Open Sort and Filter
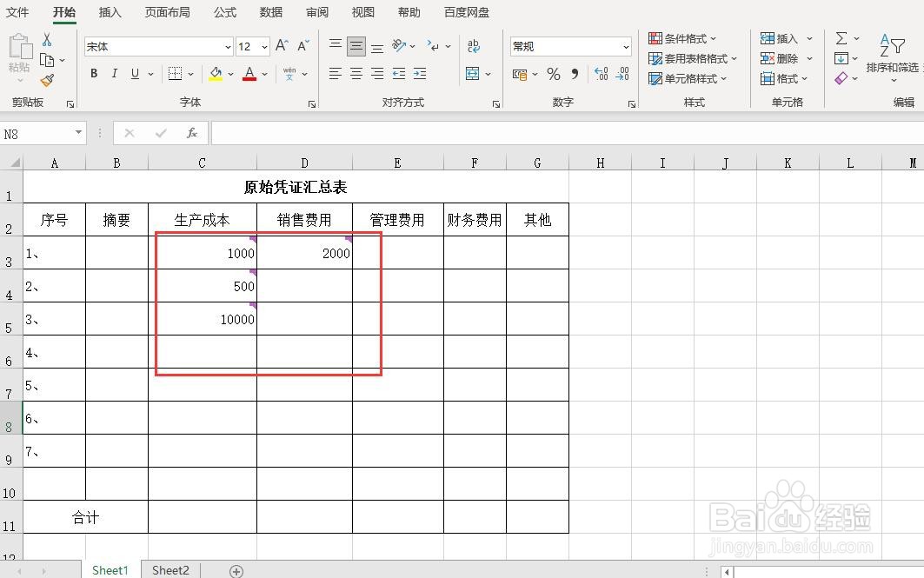924x578 pixels. point(892,56)
